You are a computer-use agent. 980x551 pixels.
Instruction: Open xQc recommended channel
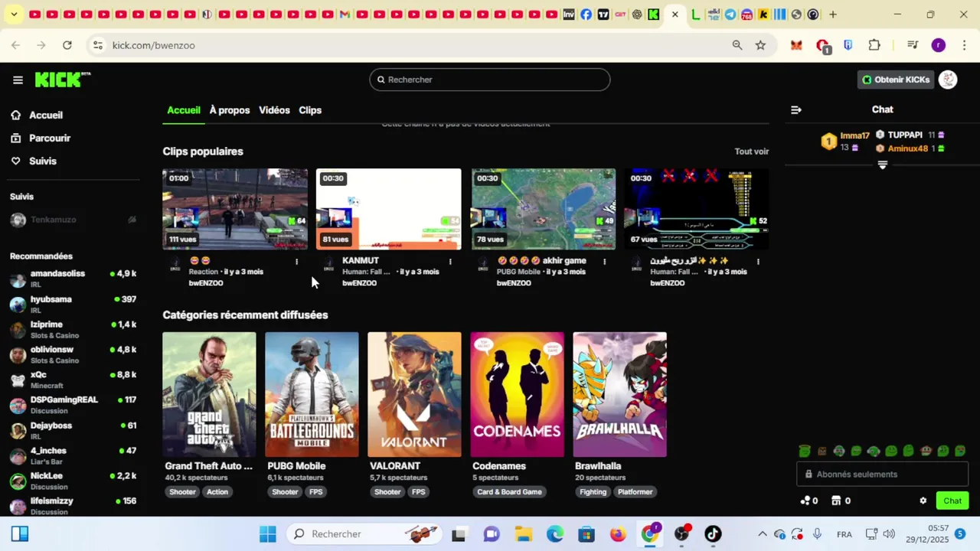tap(73, 380)
